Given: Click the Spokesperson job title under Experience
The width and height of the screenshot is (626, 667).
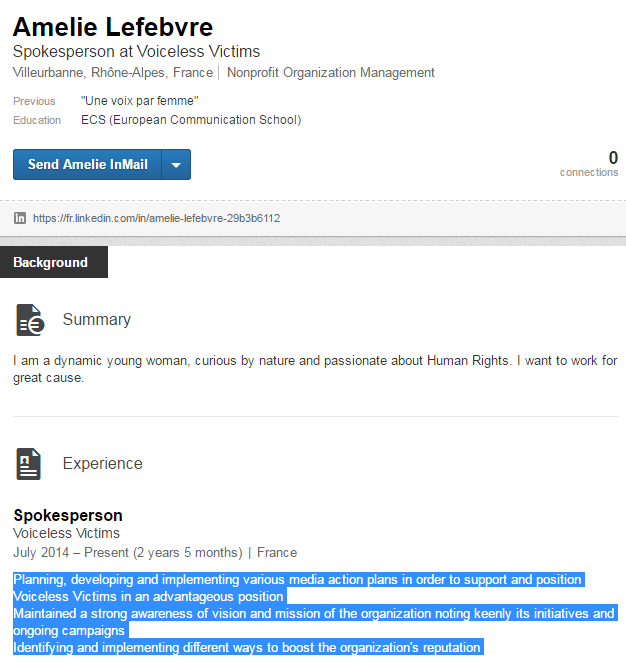Looking at the screenshot, I should 68,516.
